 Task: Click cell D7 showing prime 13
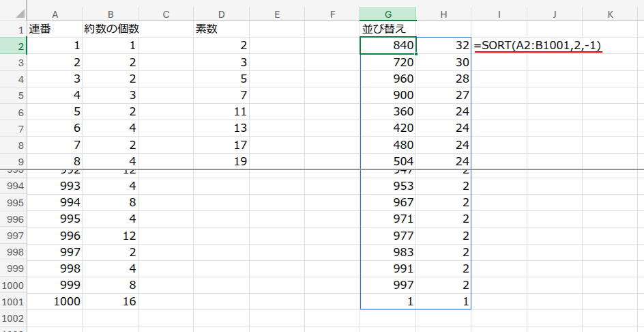coord(221,128)
